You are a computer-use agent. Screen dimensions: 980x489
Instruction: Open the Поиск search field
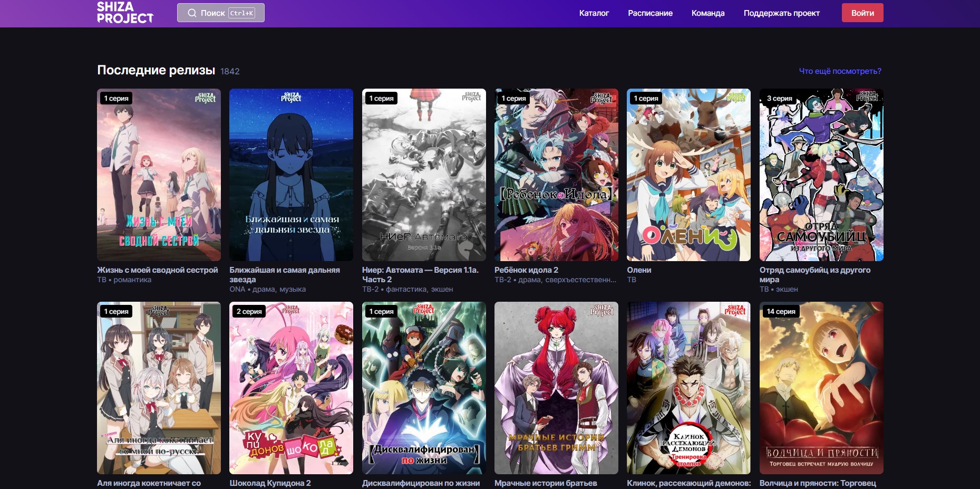pyautogui.click(x=221, y=13)
